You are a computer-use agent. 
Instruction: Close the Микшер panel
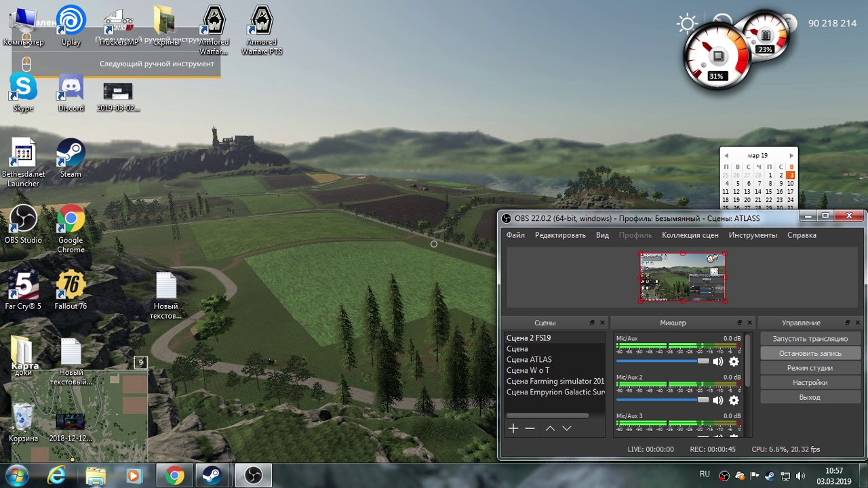point(750,323)
